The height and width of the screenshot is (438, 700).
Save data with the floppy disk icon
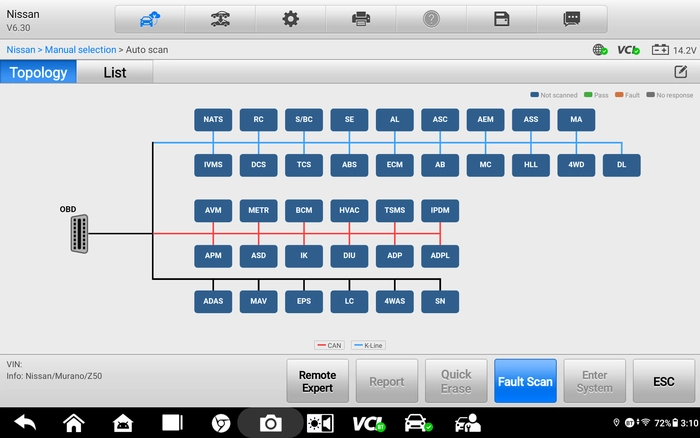(x=502, y=19)
